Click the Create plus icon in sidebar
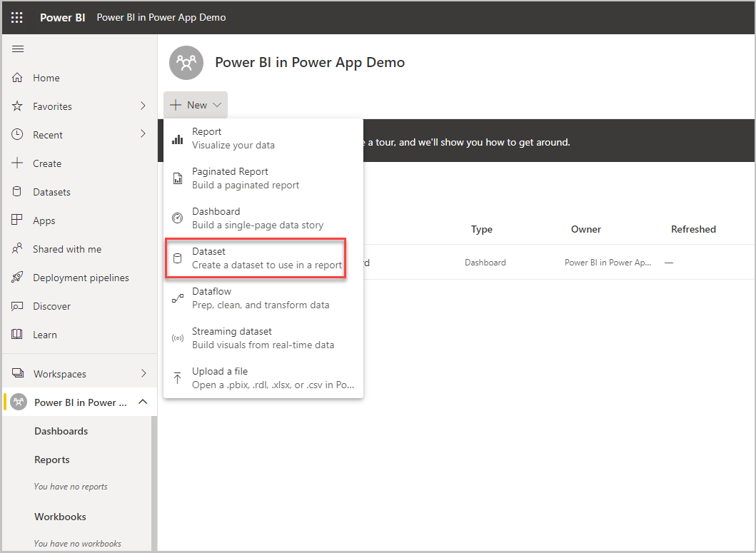The image size is (756, 553). tap(17, 163)
